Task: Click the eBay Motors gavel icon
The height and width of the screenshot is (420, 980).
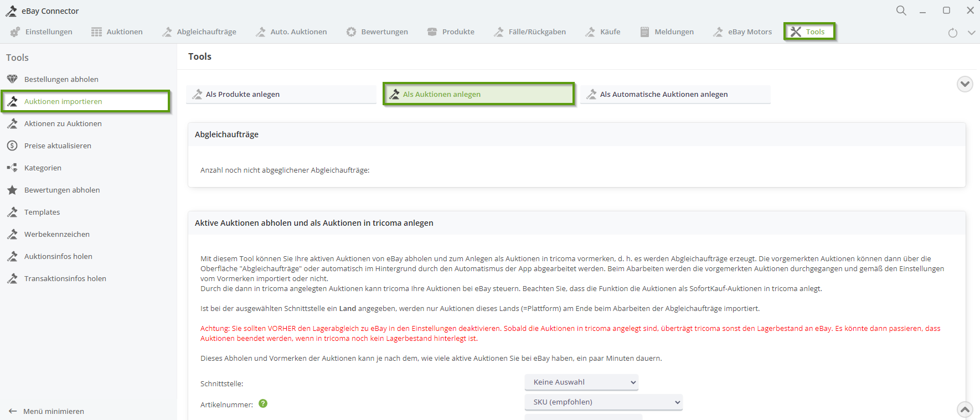Action: tap(718, 32)
